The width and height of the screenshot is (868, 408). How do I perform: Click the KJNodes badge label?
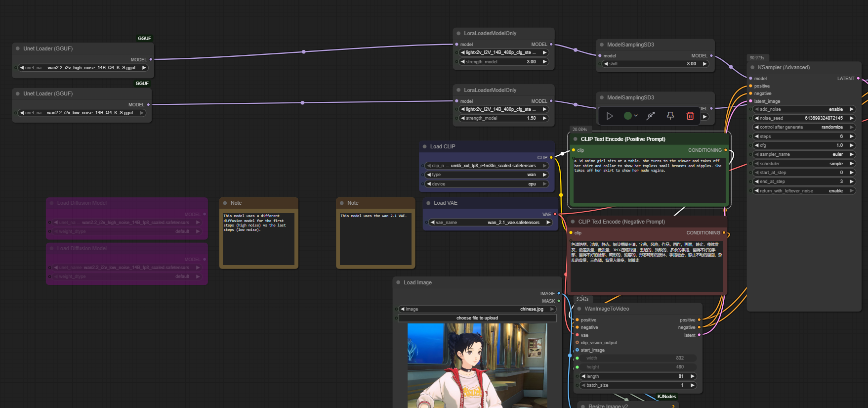(666, 397)
